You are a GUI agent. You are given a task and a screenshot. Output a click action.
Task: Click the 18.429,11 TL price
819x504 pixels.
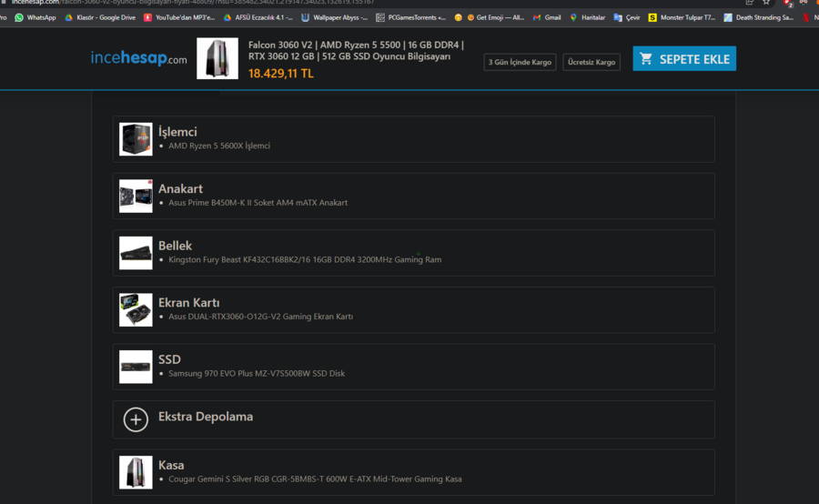281,74
